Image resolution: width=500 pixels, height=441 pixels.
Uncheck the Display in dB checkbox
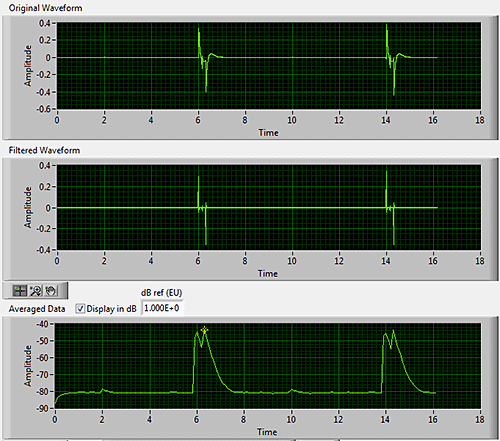[80, 309]
